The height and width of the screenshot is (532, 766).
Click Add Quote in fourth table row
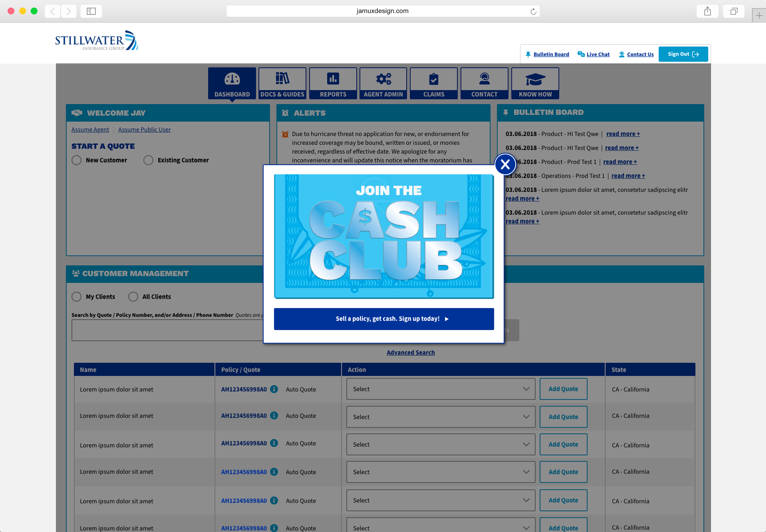click(x=563, y=472)
